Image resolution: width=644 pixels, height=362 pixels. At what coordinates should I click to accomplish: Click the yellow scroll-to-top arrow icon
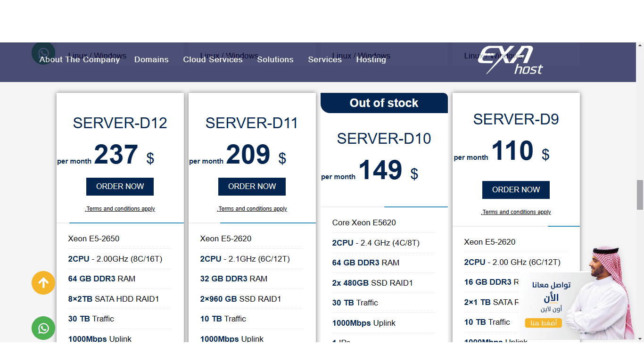[x=43, y=283]
